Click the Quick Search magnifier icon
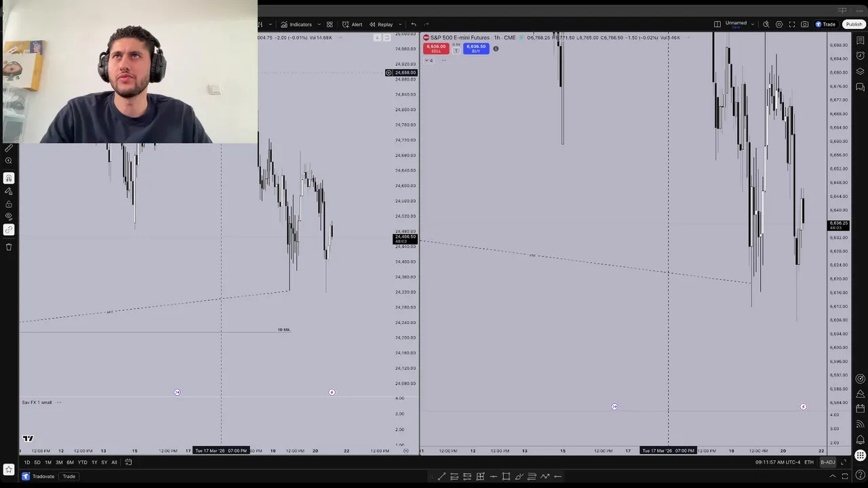868x488 pixels. click(766, 24)
